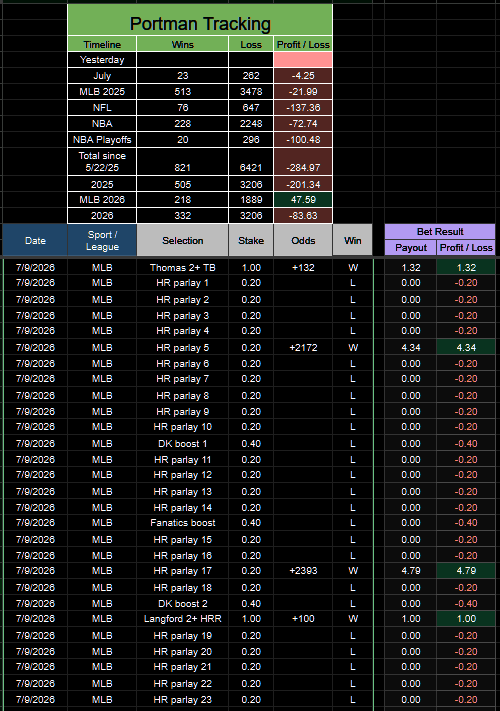Click the July loss value 262
This screenshot has height=711, width=500.
coord(251,76)
